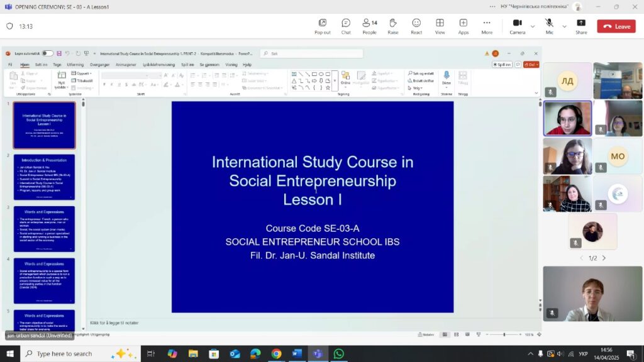Screen dimensions: 644x362
Task: Switch to the Tegn ribbon tab
Action: click(57, 65)
